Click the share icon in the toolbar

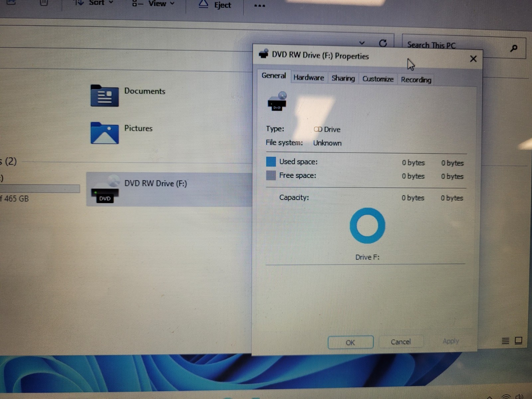(11, 3)
